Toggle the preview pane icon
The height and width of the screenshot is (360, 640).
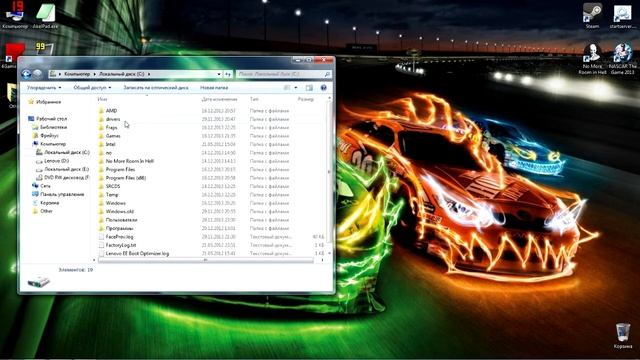(309, 88)
